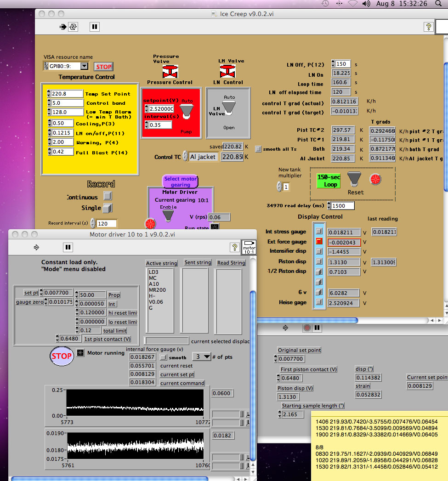Open the VISA resource name dropdown
Viewport: 448px width, 481px height.
coord(84,66)
